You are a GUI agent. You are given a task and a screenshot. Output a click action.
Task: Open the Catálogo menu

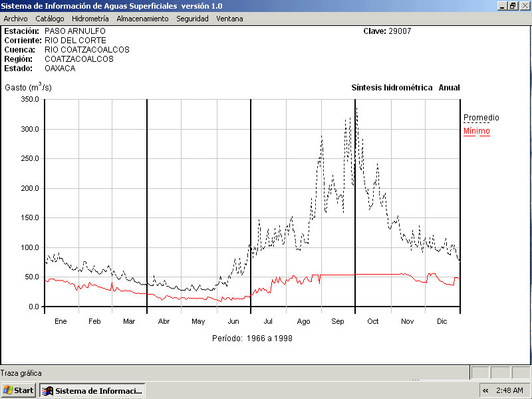[50, 19]
